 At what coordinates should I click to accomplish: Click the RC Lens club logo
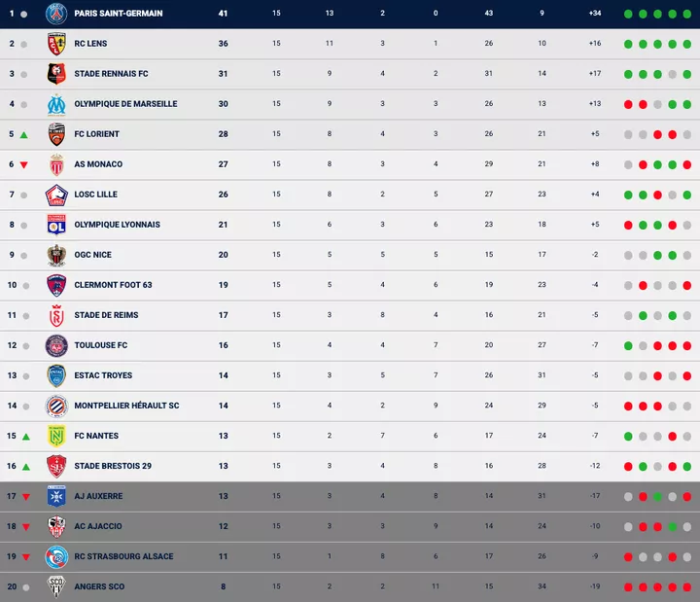click(55, 44)
